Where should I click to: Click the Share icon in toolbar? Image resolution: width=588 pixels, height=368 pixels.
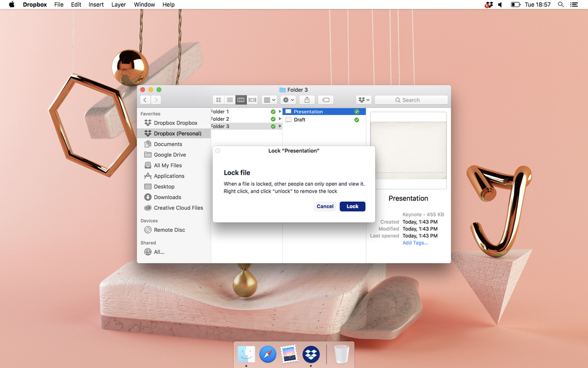pos(307,100)
